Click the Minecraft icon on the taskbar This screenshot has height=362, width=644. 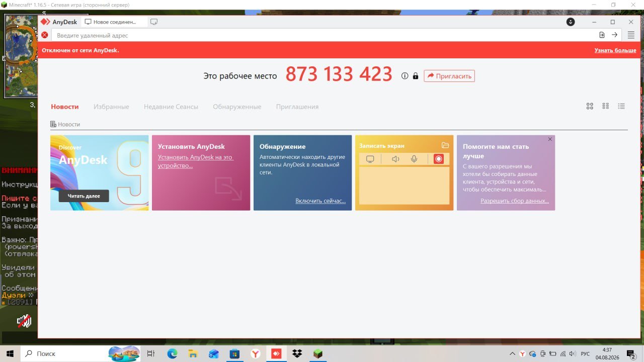(x=317, y=353)
